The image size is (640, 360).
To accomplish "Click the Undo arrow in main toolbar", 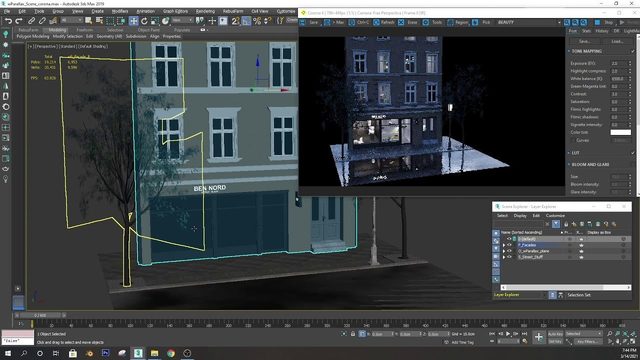I will click(x=8, y=20).
